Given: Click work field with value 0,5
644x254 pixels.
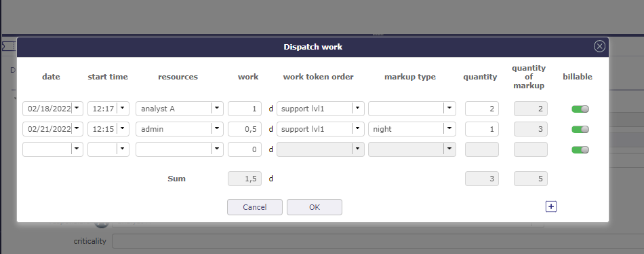Looking at the screenshot, I should (x=245, y=129).
